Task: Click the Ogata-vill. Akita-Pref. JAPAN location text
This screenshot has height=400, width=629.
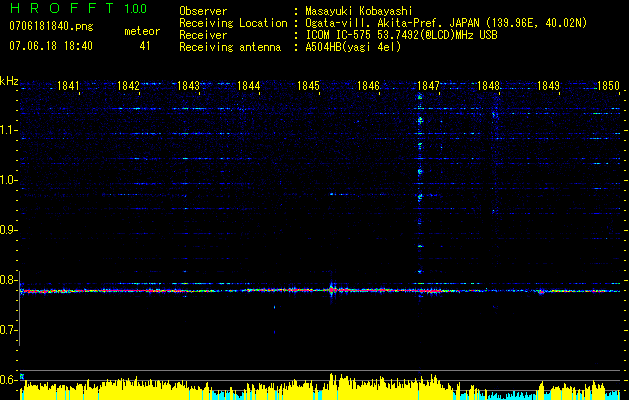Action: [x=446, y=23]
